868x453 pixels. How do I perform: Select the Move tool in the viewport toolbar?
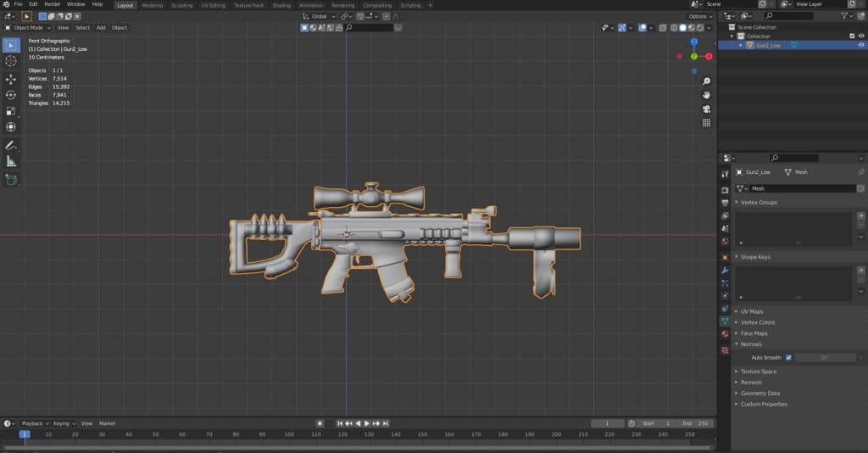pos(11,79)
